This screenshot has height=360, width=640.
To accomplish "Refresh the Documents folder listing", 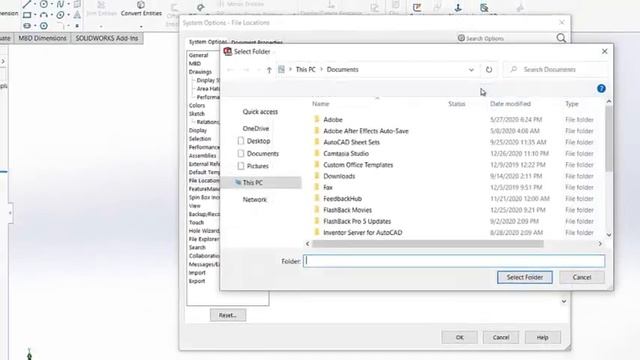I will click(x=489, y=70).
